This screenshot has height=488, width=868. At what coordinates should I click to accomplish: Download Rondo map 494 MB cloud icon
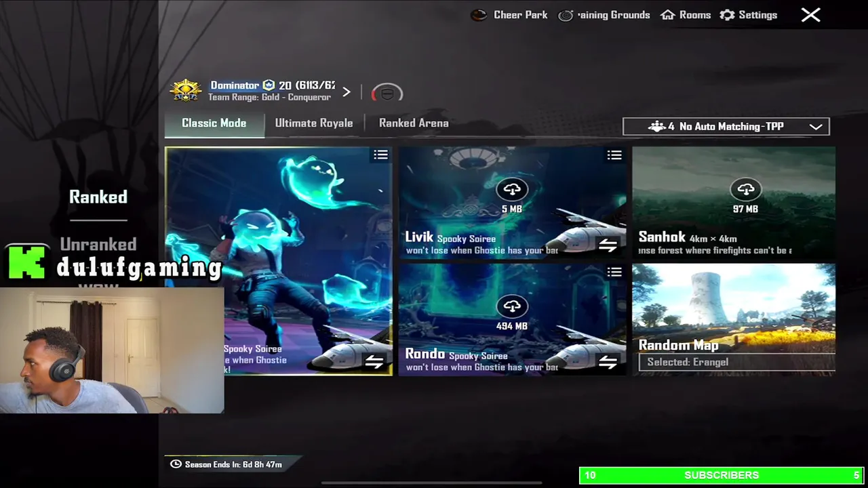[512, 306]
